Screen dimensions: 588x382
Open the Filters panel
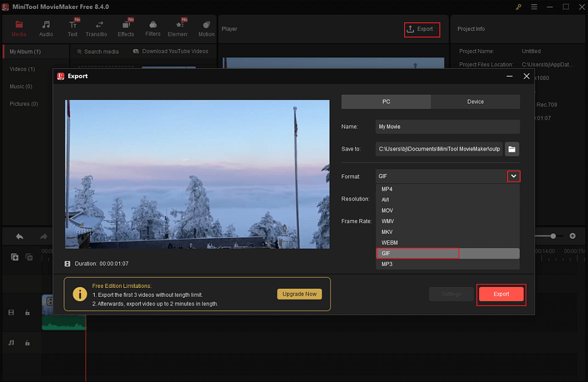point(153,28)
